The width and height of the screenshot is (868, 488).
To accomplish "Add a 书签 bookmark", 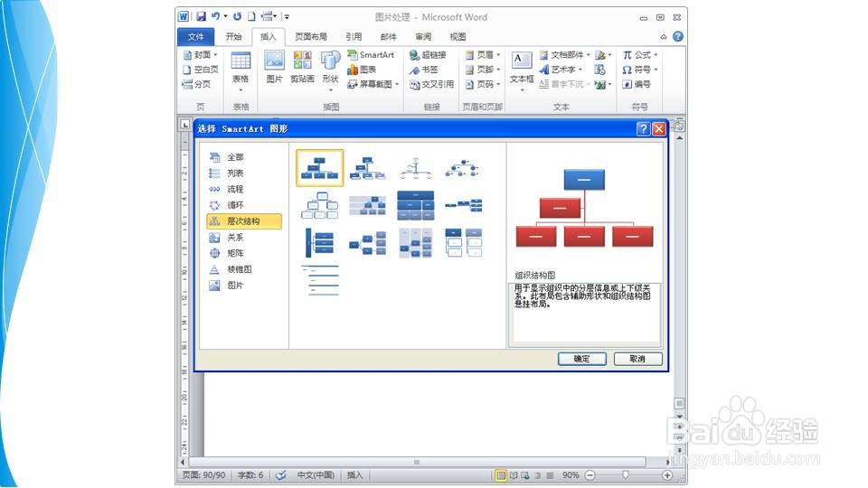I will [x=423, y=70].
